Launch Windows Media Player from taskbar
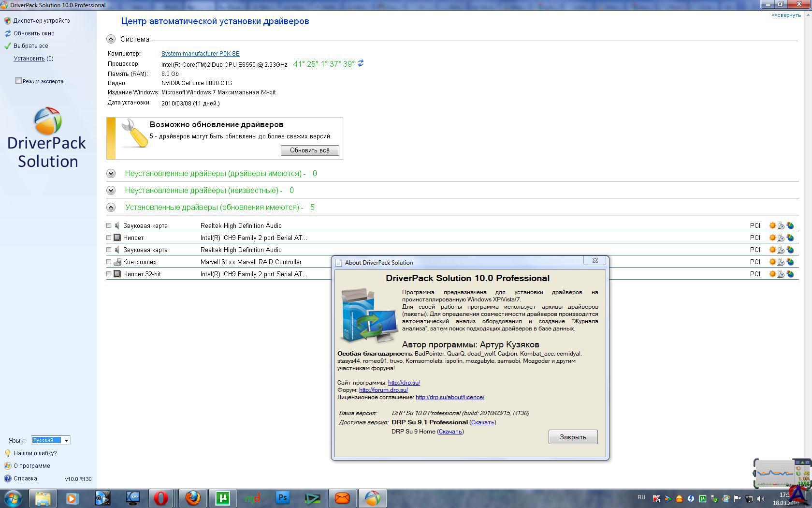This screenshot has height=508, width=812. tap(72, 498)
